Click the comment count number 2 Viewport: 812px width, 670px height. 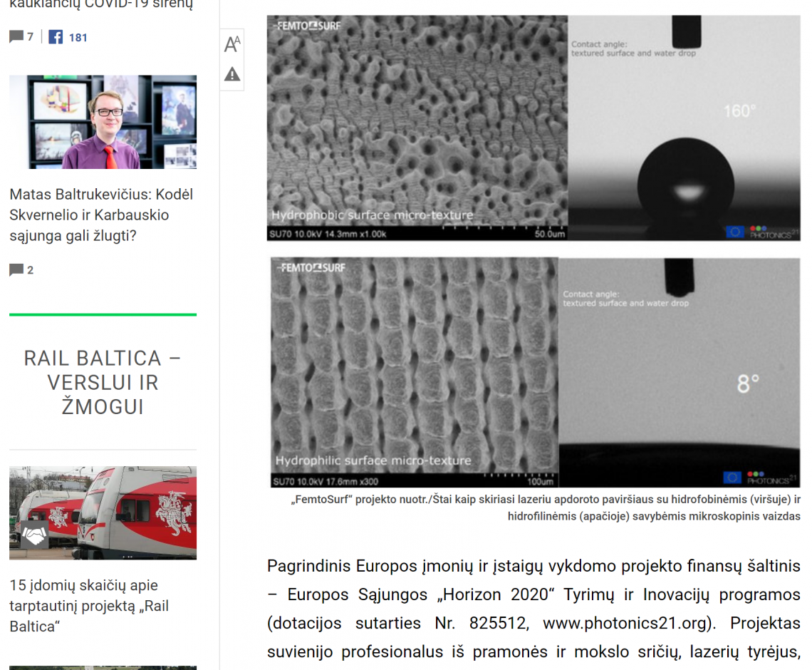click(30, 270)
